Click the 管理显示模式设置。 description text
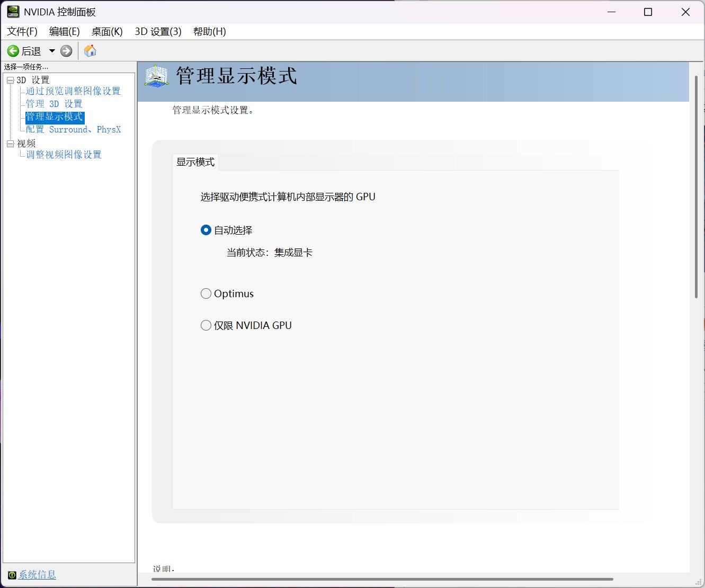705x588 pixels. 213,110
